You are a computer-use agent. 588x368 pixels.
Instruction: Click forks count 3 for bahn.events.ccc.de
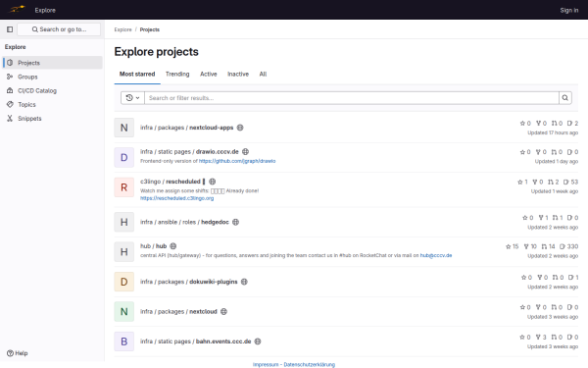(x=541, y=338)
